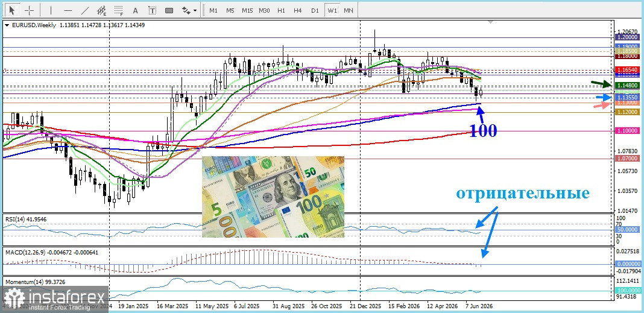The image size is (644, 313).
Task: Click the Momentum(14) 99.3726 label
Action: click(35, 282)
